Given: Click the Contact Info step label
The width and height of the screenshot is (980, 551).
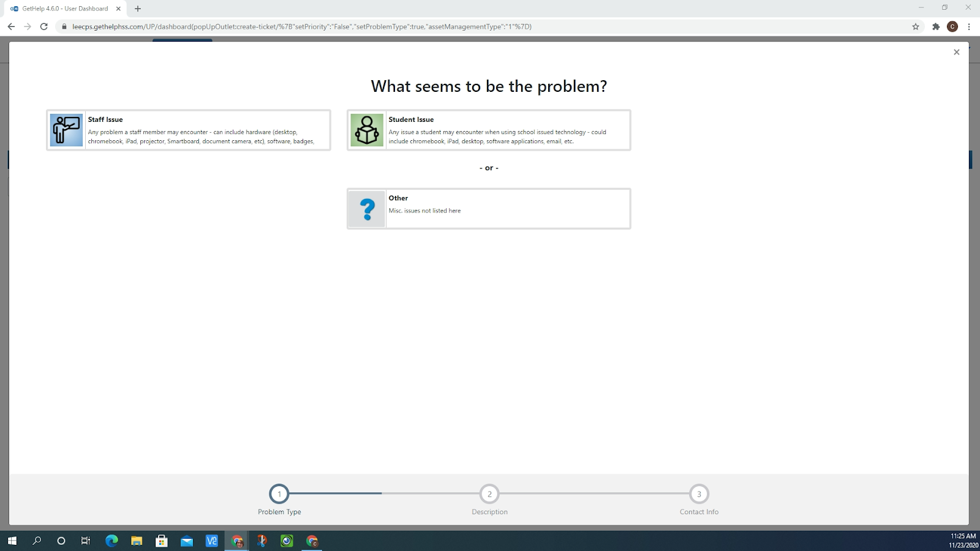Looking at the screenshot, I should 699,512.
